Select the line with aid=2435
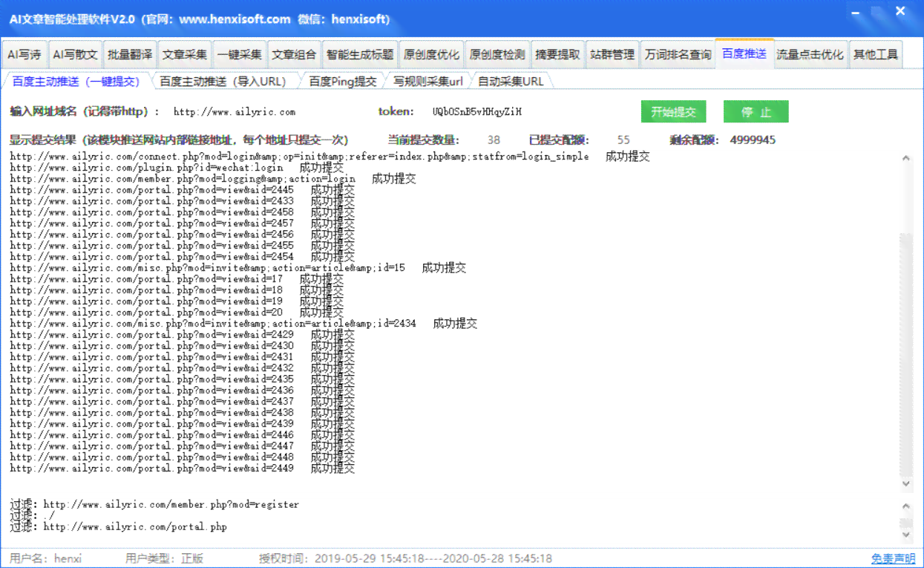The image size is (924, 568). tap(183, 379)
